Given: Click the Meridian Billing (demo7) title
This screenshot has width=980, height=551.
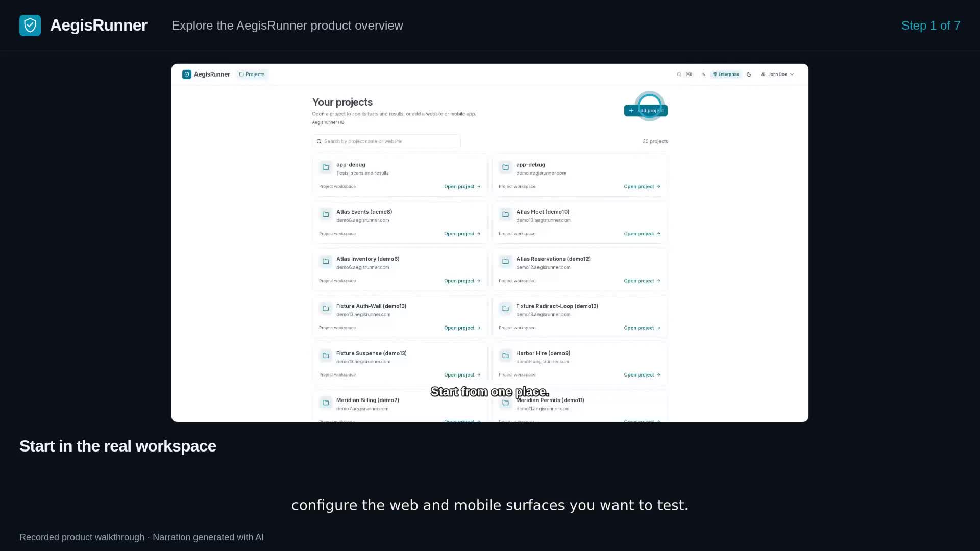Looking at the screenshot, I should point(367,400).
